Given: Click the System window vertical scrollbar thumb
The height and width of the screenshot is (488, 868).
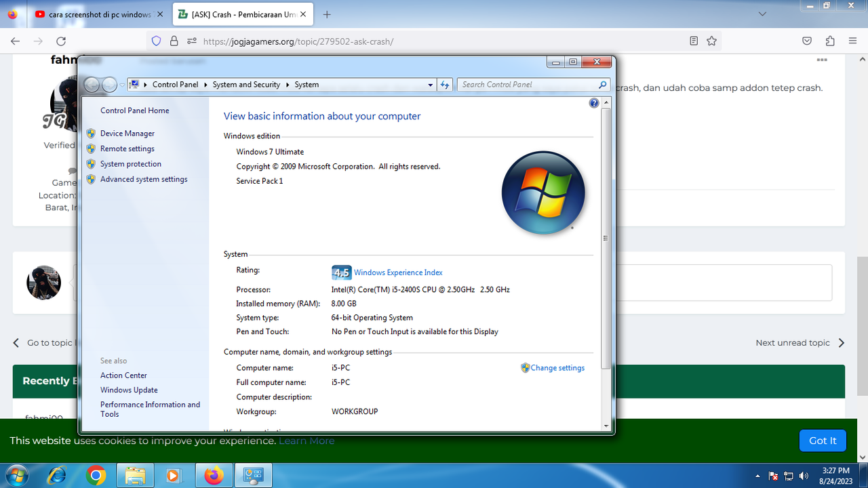Looking at the screenshot, I should click(606, 238).
